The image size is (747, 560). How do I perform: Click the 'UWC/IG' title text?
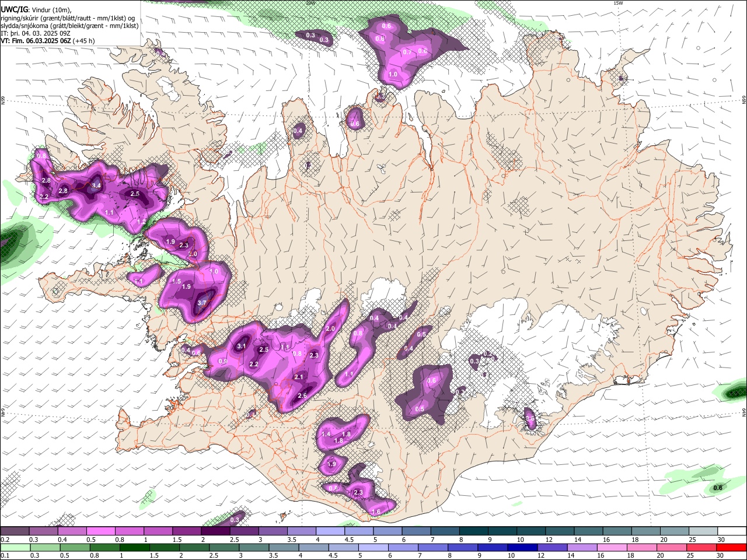[14, 10]
